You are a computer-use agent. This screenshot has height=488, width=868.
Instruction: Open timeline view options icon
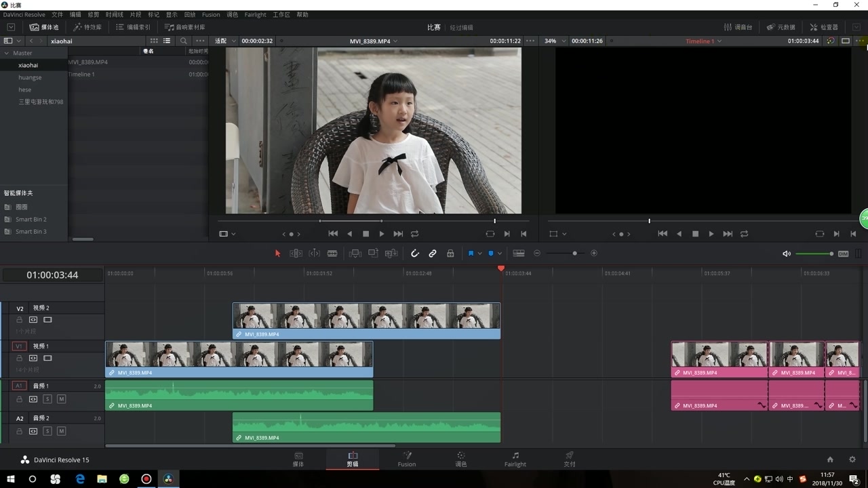(x=519, y=253)
